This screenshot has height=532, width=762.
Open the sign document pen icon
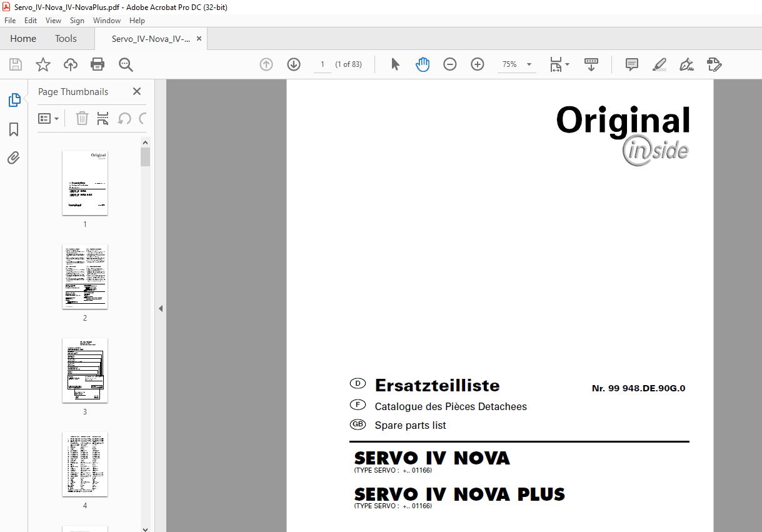687,64
